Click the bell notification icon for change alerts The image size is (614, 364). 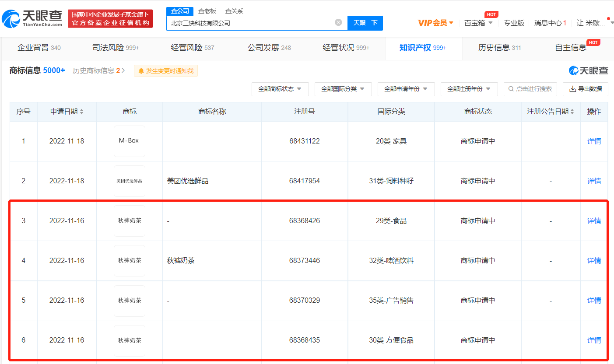pyautogui.click(x=141, y=71)
